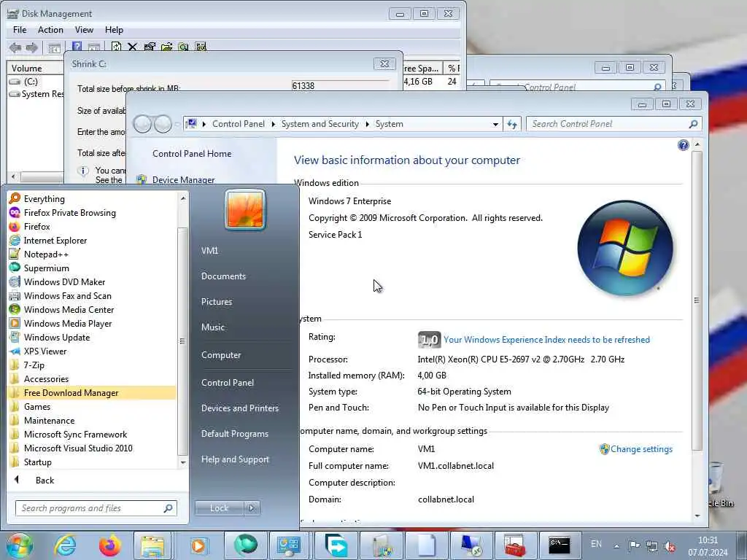Click Action Center flag tray icon
The width and height of the screenshot is (747, 560).
click(x=634, y=546)
